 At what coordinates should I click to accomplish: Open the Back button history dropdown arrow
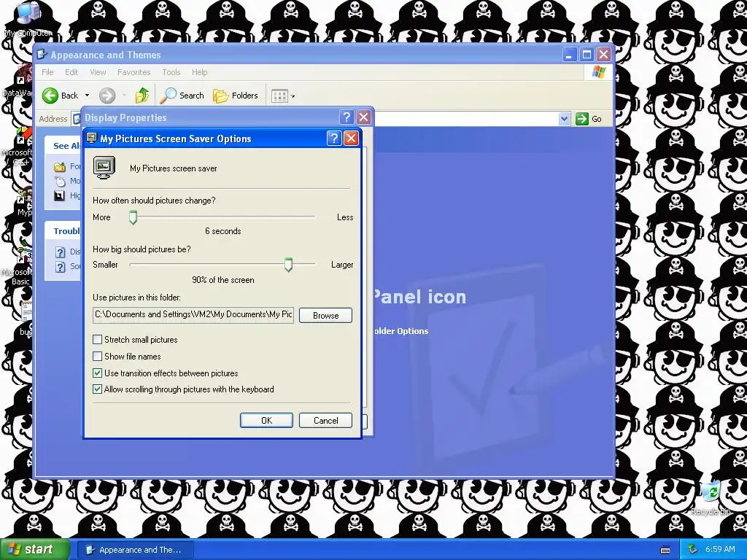tap(88, 96)
